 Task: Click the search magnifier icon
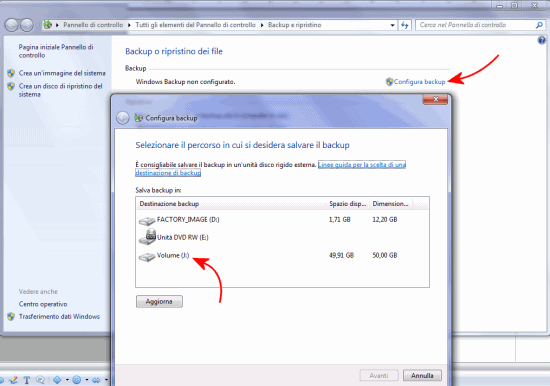point(539,25)
